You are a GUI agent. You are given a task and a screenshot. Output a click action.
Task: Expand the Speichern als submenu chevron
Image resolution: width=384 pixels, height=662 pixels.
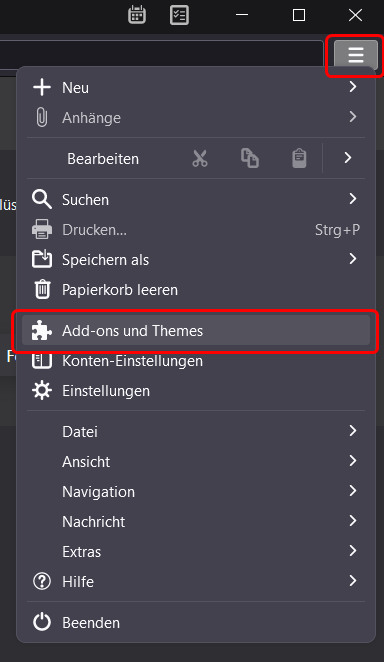(353, 258)
